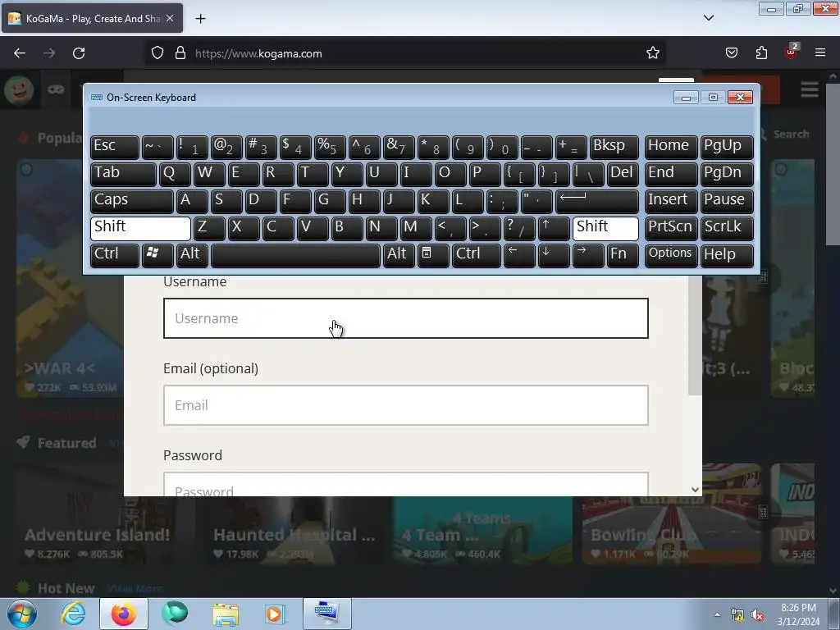
Task: Open the uBlock extension icon with badge 2
Action: point(792,52)
